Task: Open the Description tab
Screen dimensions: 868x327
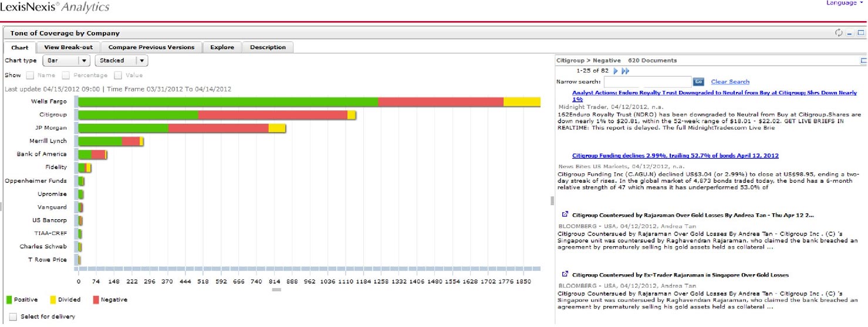Action: point(268,47)
